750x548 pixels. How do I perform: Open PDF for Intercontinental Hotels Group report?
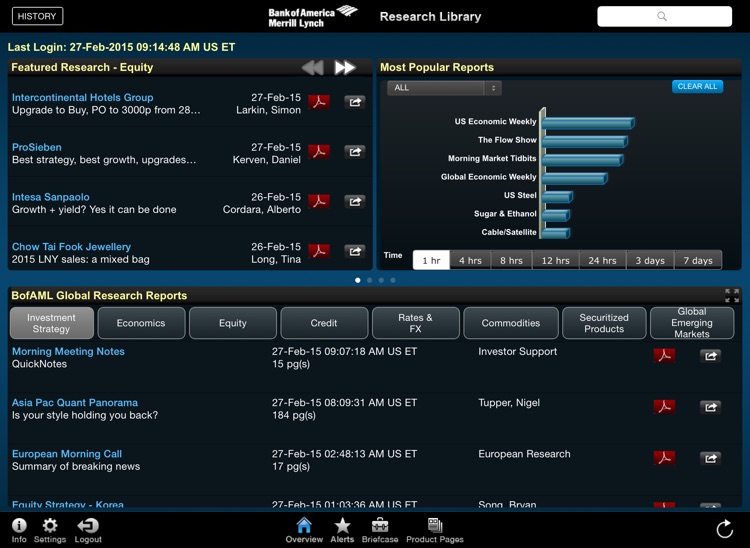coord(319,102)
